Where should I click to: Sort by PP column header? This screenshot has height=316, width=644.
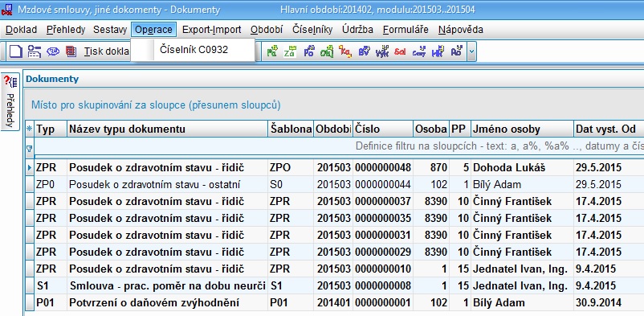459,129
